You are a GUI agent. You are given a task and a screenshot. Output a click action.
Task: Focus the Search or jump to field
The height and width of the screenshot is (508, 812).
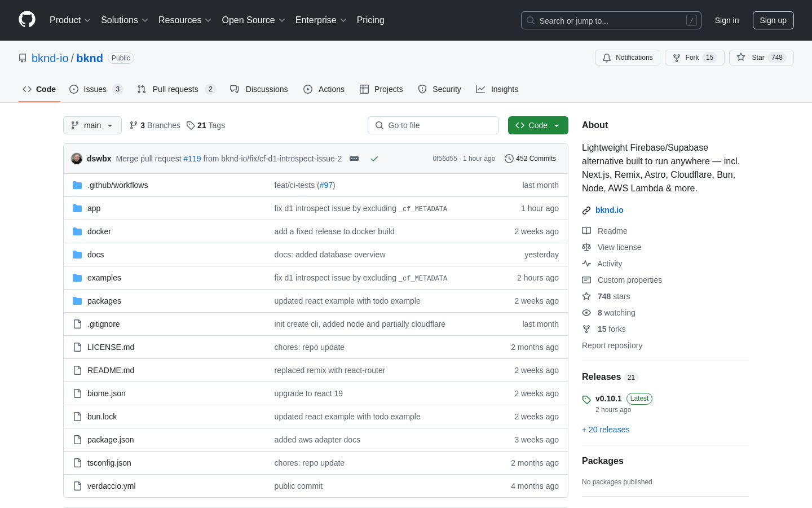[611, 20]
